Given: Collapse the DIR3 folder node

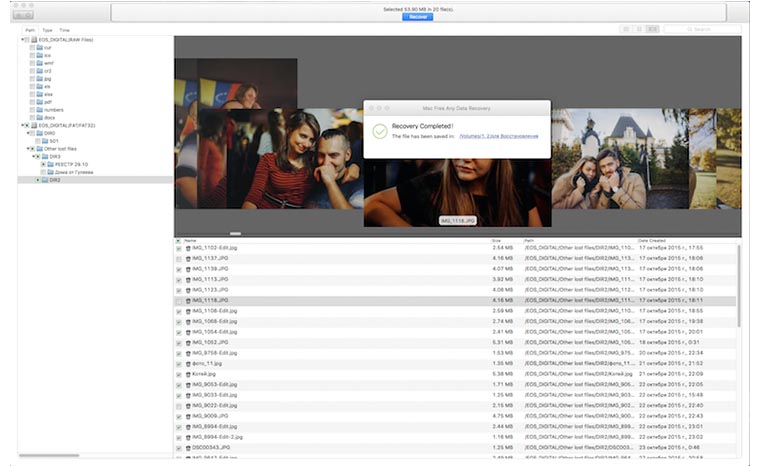Looking at the screenshot, I should click(32, 157).
